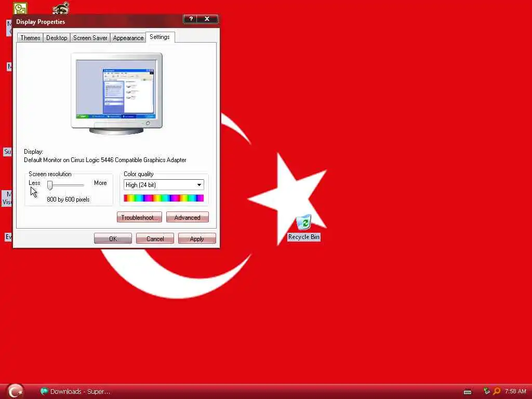The height and width of the screenshot is (399, 532).
Task: Click the Cirrus Logic adapter description text
Action: click(x=105, y=160)
